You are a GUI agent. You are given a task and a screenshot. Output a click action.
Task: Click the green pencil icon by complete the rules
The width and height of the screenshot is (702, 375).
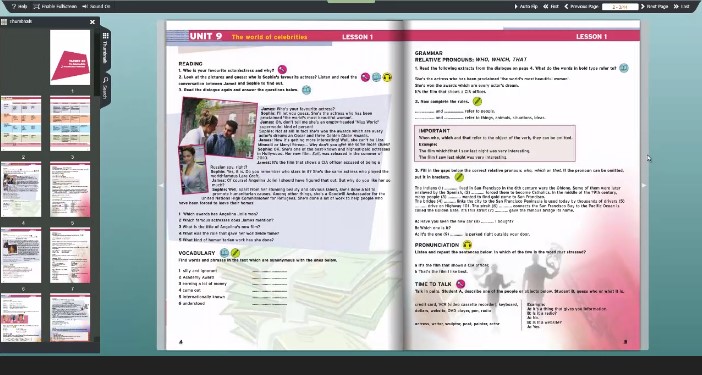(477, 102)
